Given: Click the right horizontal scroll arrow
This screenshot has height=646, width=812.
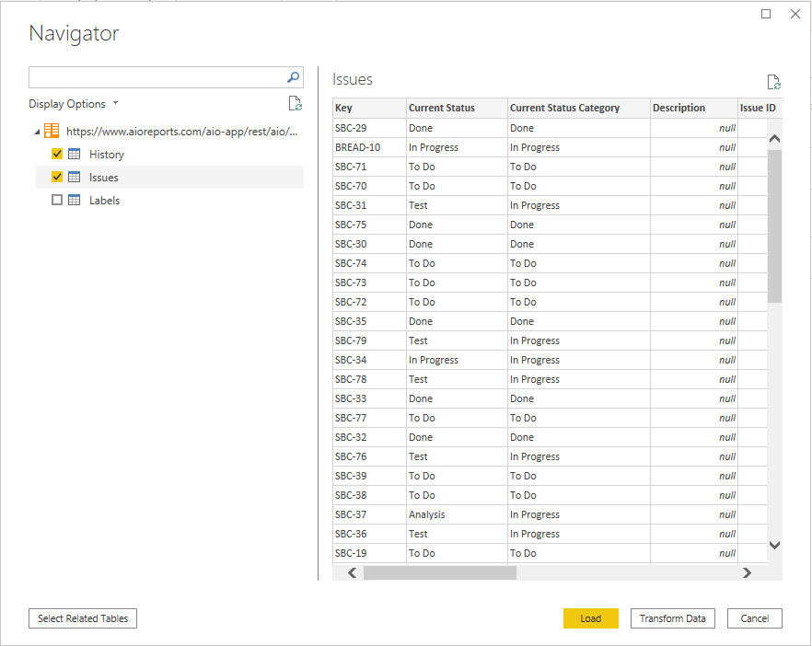Looking at the screenshot, I should (x=748, y=572).
